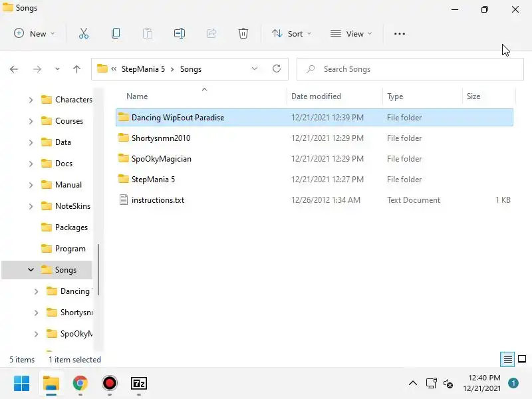Select Songs folder in navigation tree
Viewport: 532px width, 399px height.
47,270
